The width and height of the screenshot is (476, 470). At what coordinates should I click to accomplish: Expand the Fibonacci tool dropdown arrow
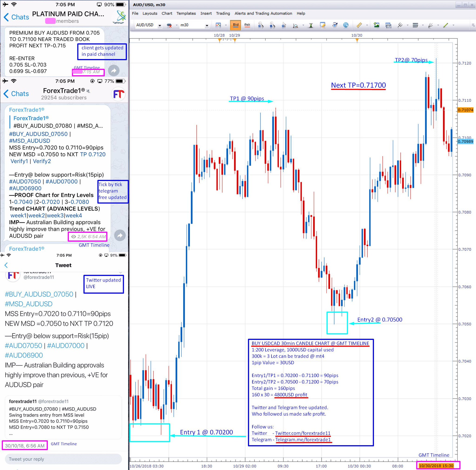click(x=423, y=25)
